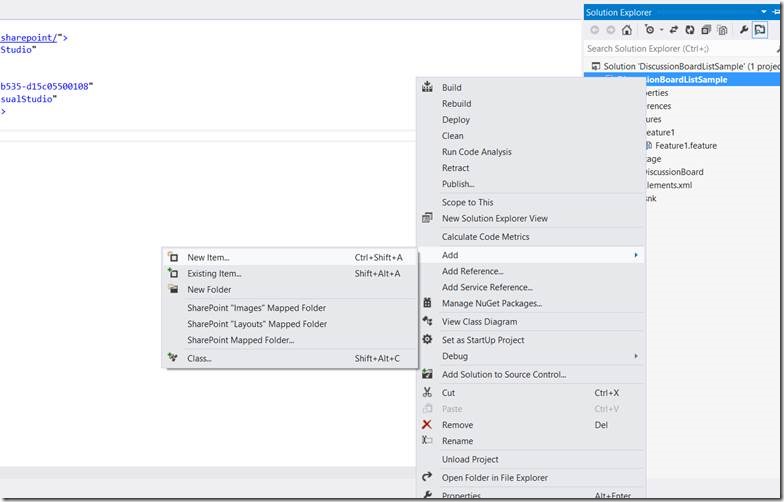
Task: Click Publish... in the context menu
Action: tap(458, 184)
